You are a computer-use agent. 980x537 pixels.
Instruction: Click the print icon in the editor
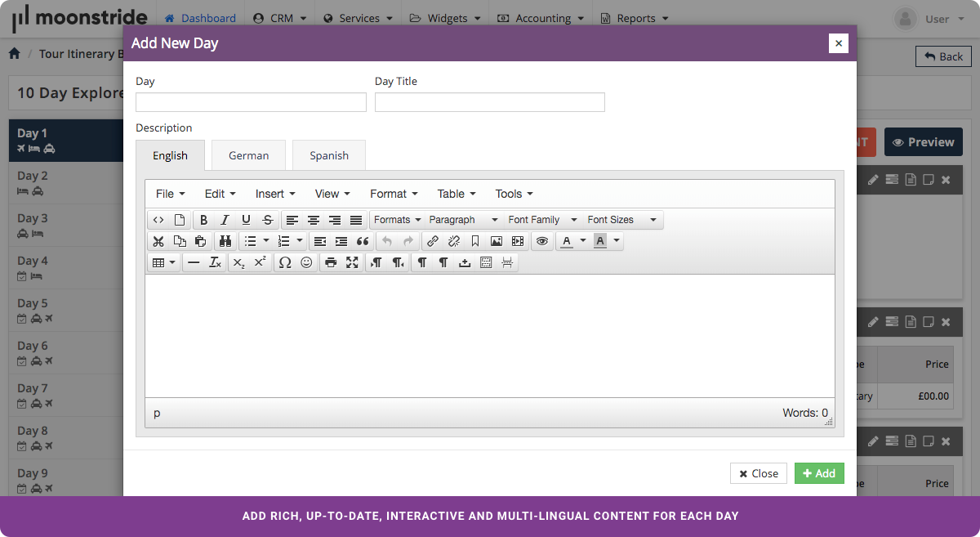pos(331,262)
